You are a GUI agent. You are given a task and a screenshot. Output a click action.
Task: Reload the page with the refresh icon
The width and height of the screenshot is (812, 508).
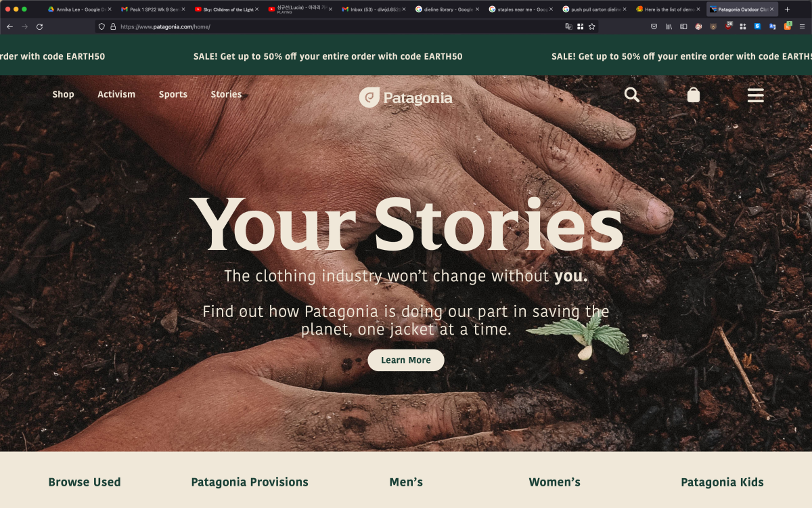click(39, 26)
